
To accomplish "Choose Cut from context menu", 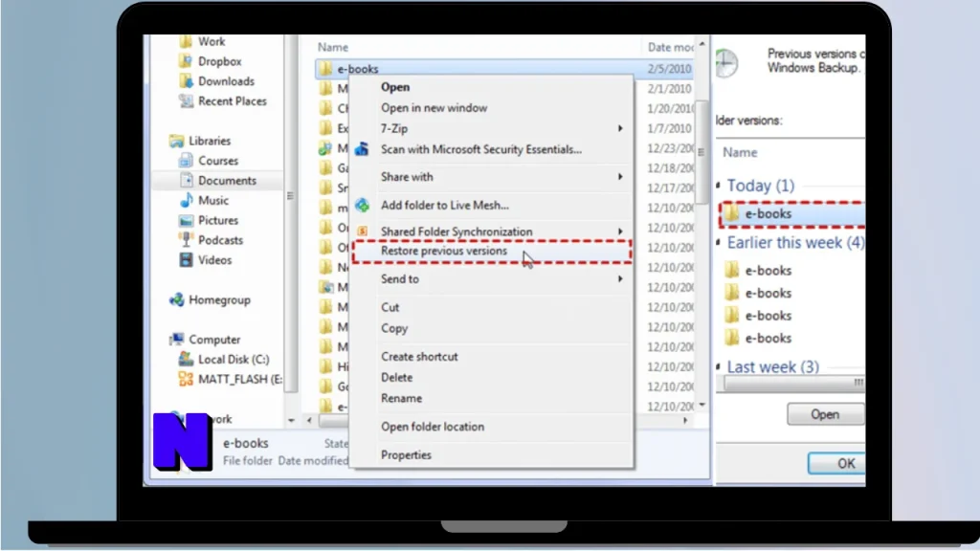I will (x=390, y=307).
